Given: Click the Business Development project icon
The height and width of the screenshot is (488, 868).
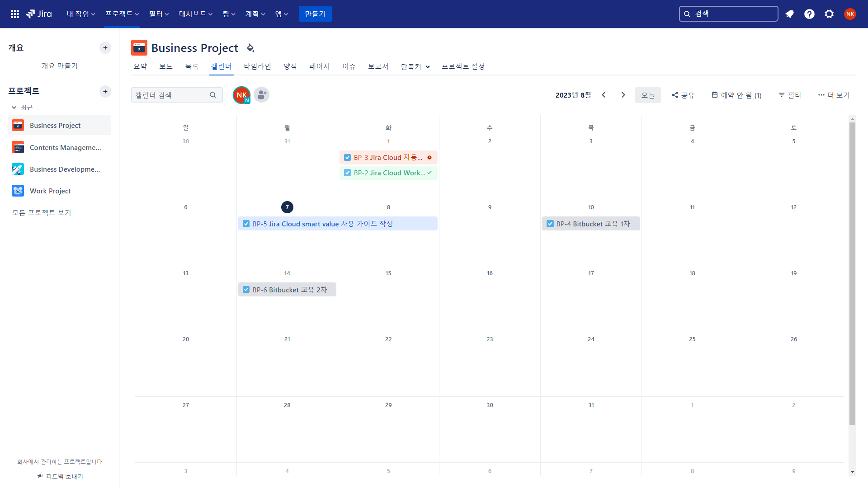Looking at the screenshot, I should (x=18, y=169).
